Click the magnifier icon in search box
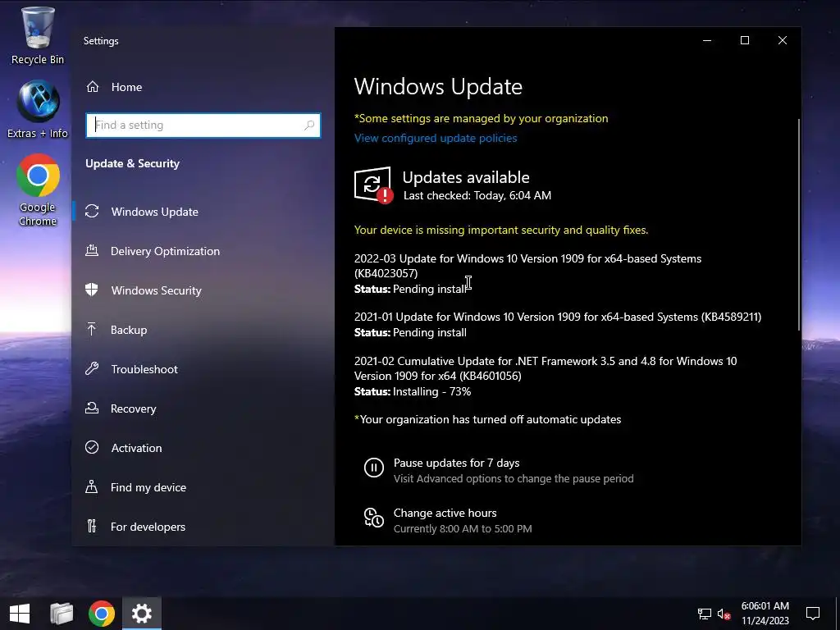840x630 pixels. (309, 126)
